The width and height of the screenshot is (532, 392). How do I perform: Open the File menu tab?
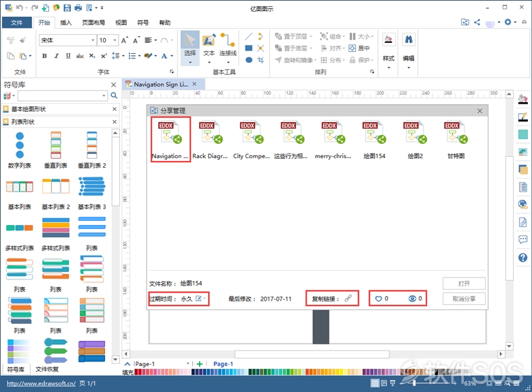point(16,22)
